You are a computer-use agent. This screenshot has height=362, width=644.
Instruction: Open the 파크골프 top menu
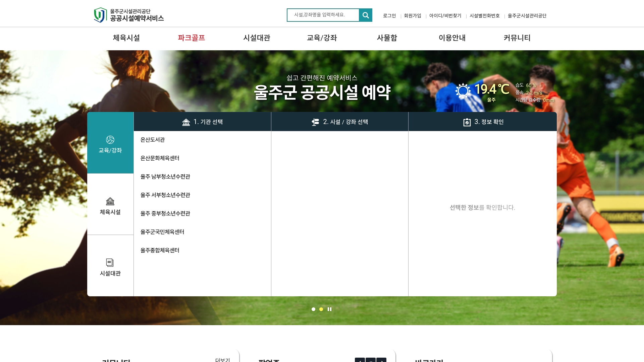coord(192,38)
